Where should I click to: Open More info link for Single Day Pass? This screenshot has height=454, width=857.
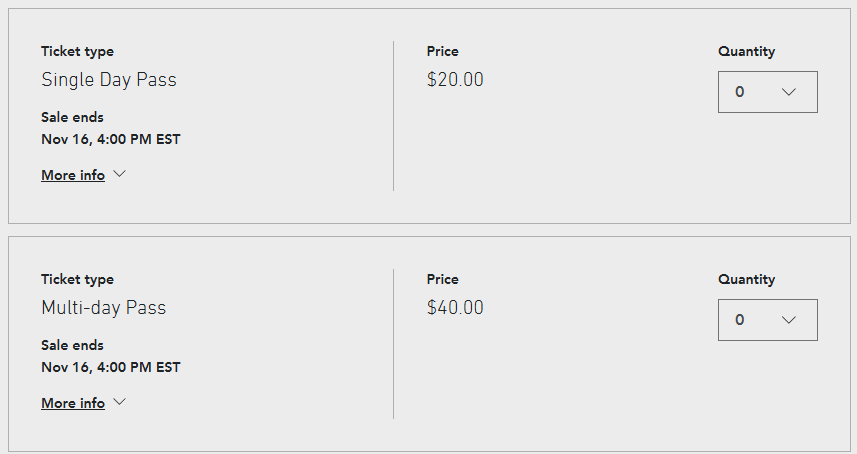[73, 175]
